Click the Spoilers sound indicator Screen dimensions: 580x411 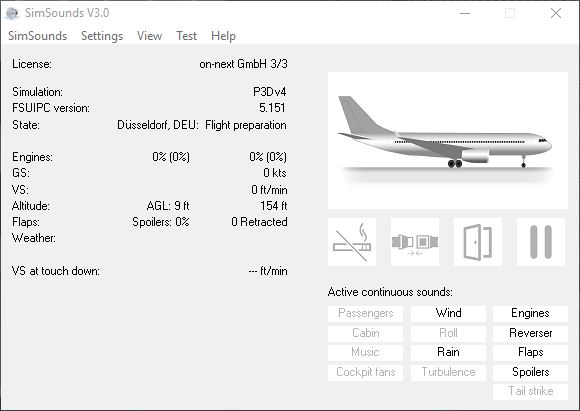pyautogui.click(x=530, y=372)
